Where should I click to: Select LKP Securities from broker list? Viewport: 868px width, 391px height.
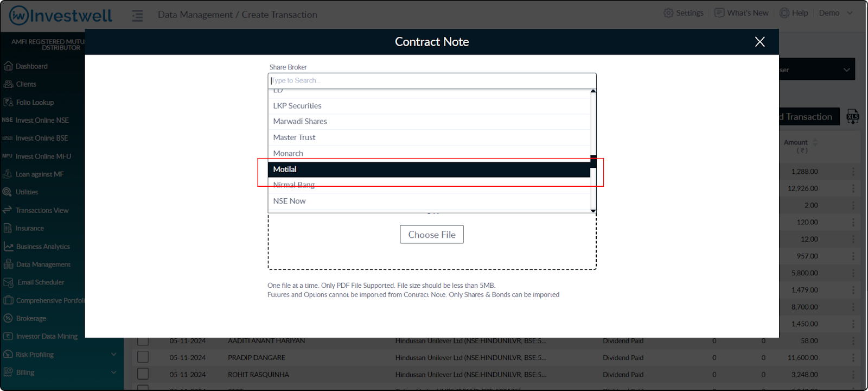pyautogui.click(x=429, y=106)
